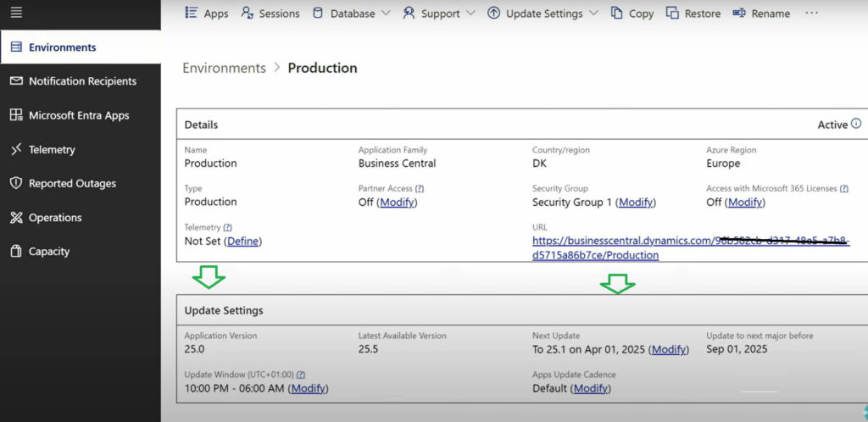Select the Telemetry sidebar icon
The height and width of the screenshot is (422, 868).
click(17, 149)
